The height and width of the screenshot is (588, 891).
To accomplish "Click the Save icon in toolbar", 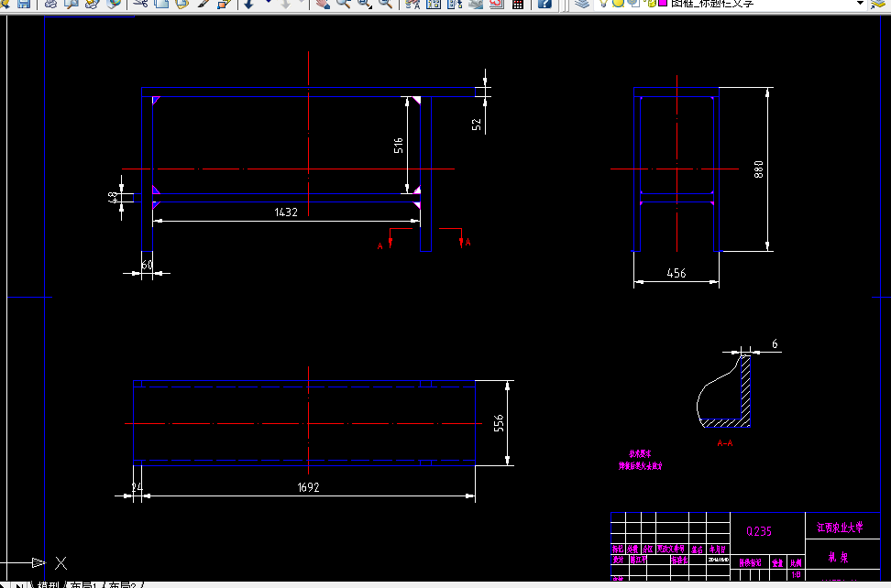I will coord(23,4).
